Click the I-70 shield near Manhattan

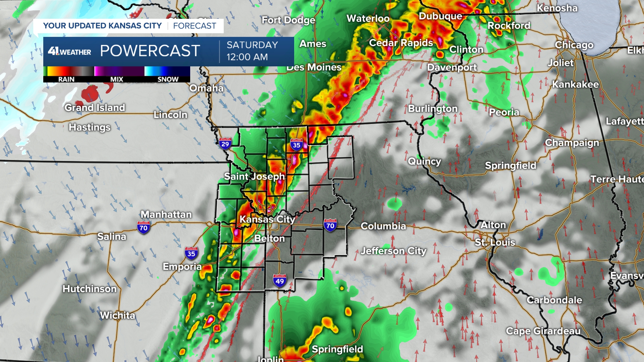[x=143, y=228]
